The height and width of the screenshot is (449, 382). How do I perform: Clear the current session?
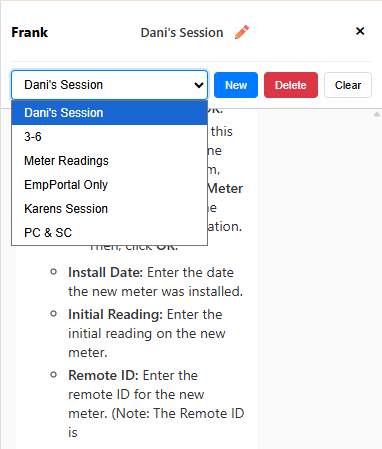click(x=348, y=85)
